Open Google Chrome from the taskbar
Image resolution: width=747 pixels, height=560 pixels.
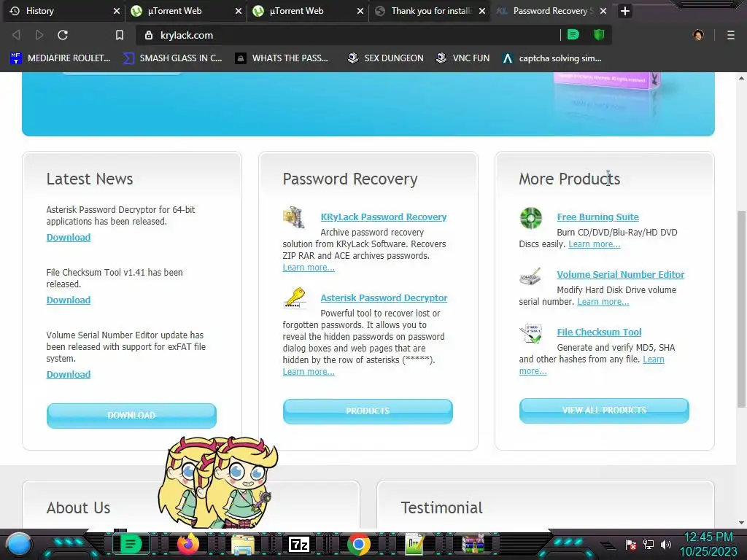coord(359,544)
